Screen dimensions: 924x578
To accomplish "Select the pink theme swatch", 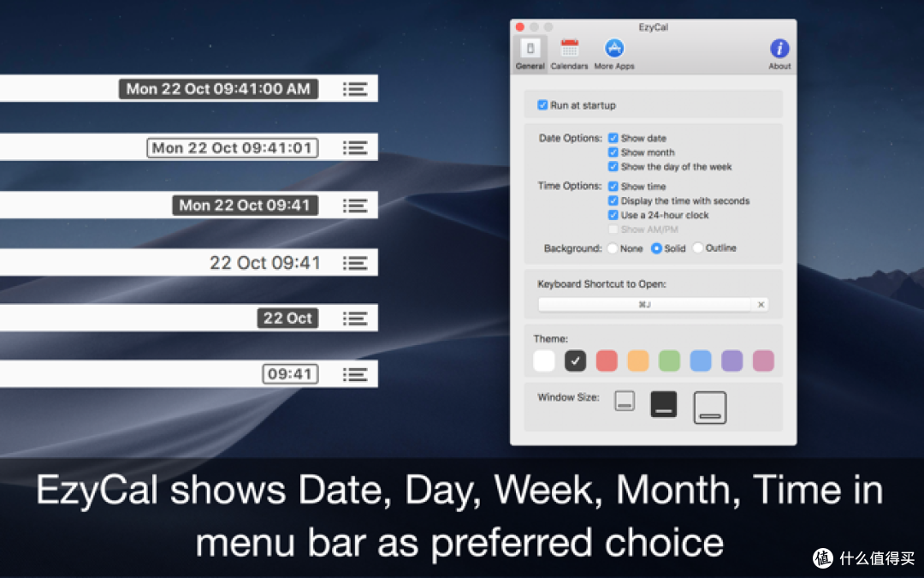I will point(763,361).
